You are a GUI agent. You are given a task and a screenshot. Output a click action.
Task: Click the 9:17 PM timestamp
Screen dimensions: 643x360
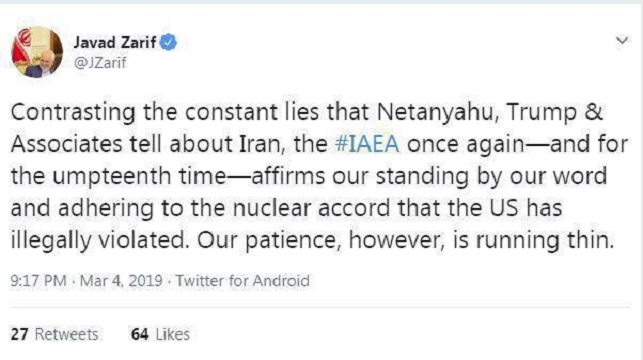39,281
